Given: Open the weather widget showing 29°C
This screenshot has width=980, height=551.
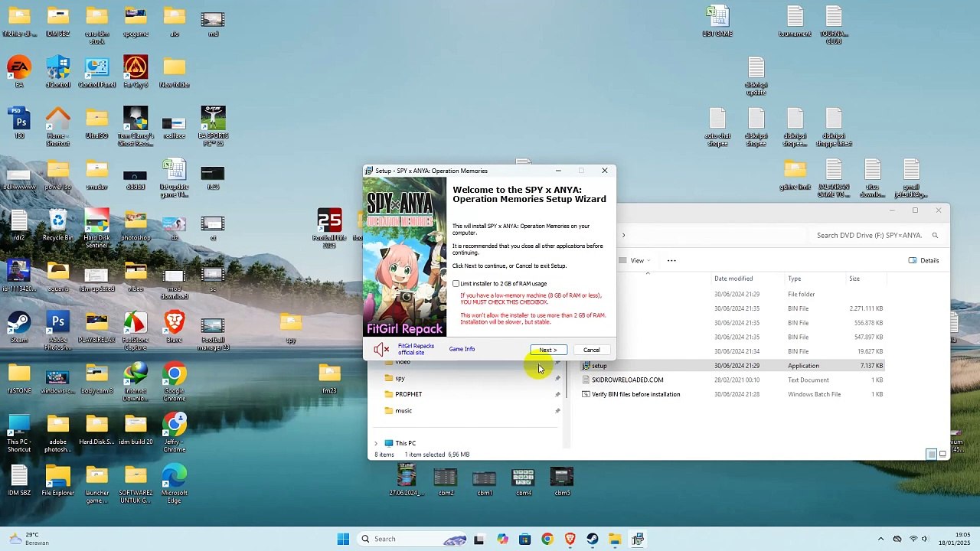Looking at the screenshot, I should point(31,539).
